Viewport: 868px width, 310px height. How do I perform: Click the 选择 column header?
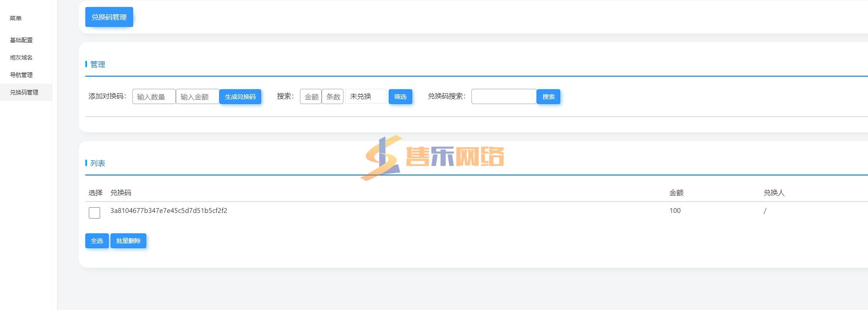[x=96, y=193]
